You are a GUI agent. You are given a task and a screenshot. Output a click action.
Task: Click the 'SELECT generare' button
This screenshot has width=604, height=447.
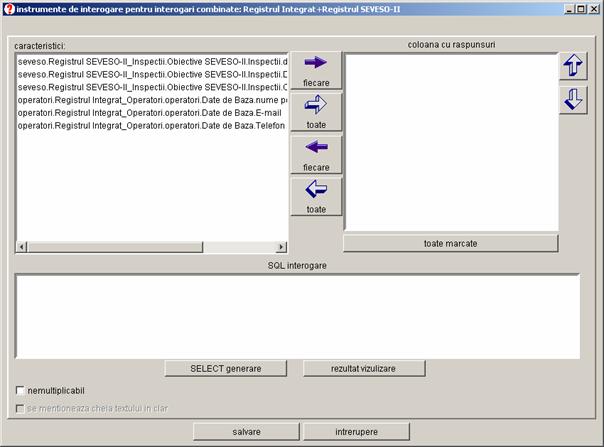pyautogui.click(x=225, y=369)
